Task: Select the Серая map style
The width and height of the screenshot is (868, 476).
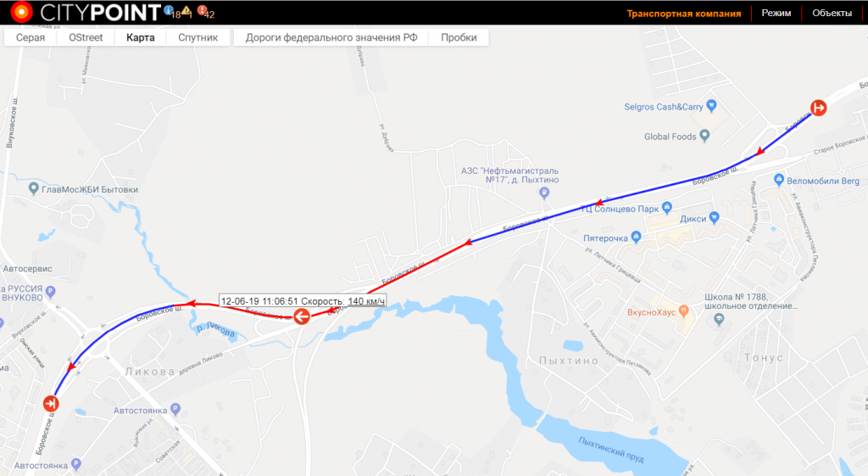Action: point(31,37)
